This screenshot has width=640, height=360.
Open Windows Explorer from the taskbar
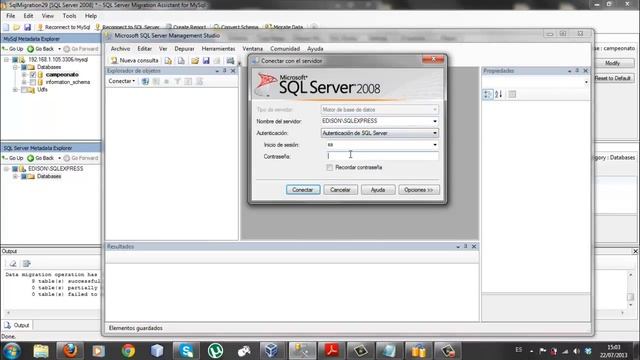pyautogui.click(x=41, y=351)
